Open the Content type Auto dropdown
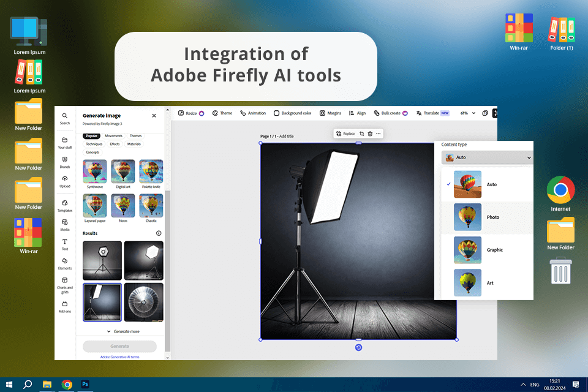Image resolution: width=588 pixels, height=392 pixels. pos(487,157)
